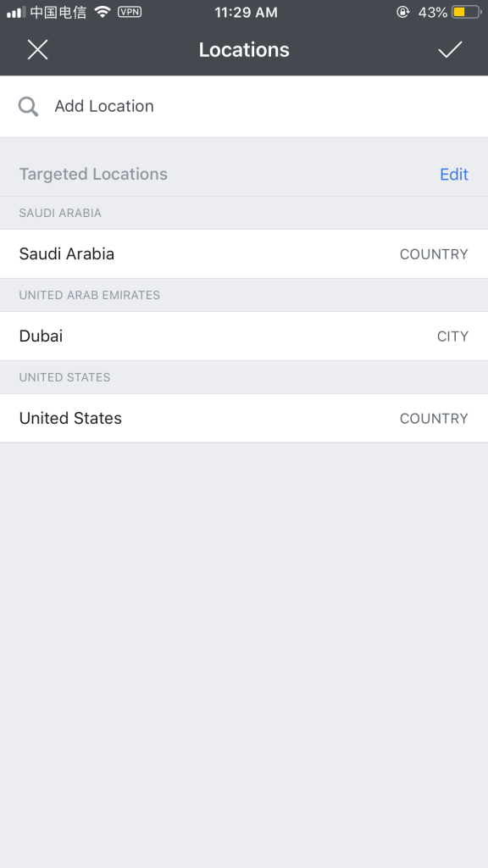Tap the search magnifier icon

click(28, 106)
